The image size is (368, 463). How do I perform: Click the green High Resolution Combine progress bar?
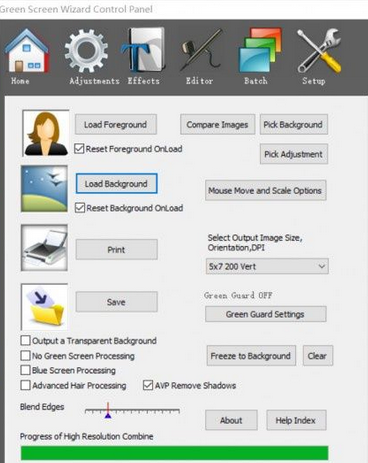click(175, 453)
